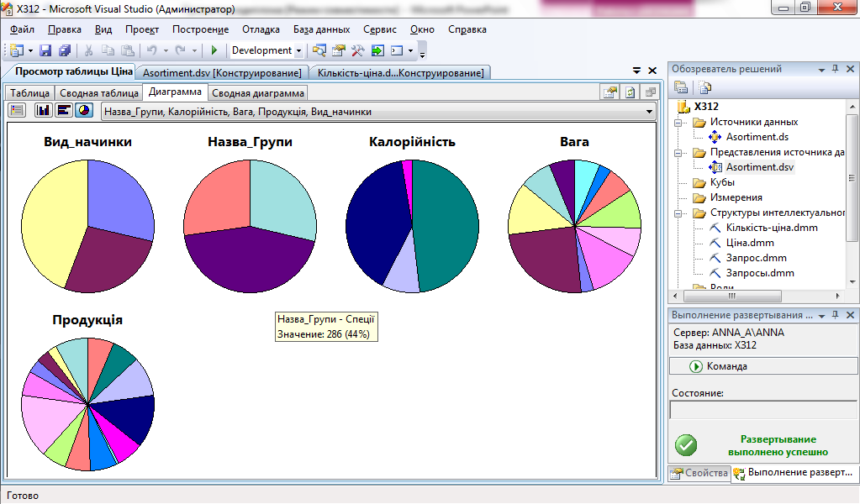This screenshot has height=504, width=860.
Task: Click the Properties icon in Solution Explorer toolbar
Action: click(x=681, y=87)
